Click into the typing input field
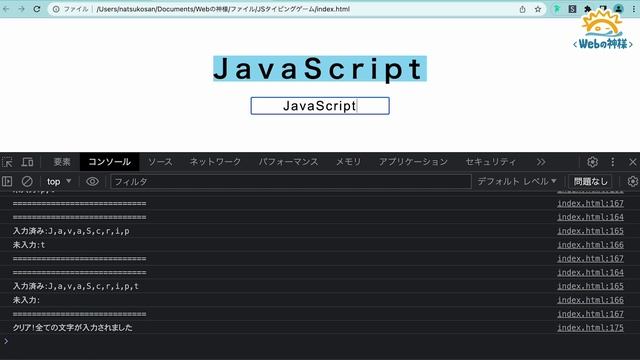This screenshot has width=640, height=360. click(x=320, y=106)
